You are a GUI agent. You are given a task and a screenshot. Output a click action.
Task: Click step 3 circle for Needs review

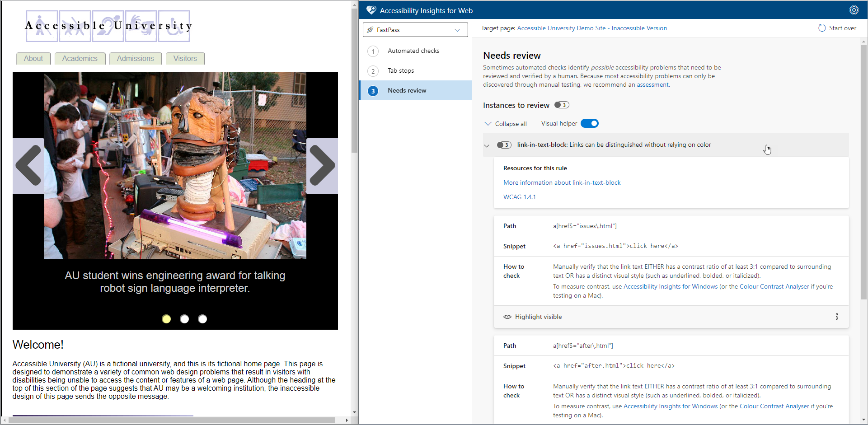click(373, 91)
